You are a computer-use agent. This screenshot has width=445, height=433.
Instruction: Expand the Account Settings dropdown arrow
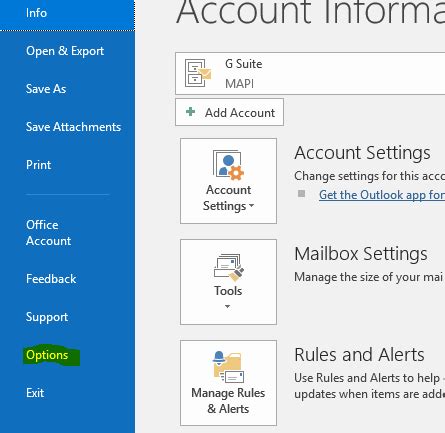[x=251, y=206]
